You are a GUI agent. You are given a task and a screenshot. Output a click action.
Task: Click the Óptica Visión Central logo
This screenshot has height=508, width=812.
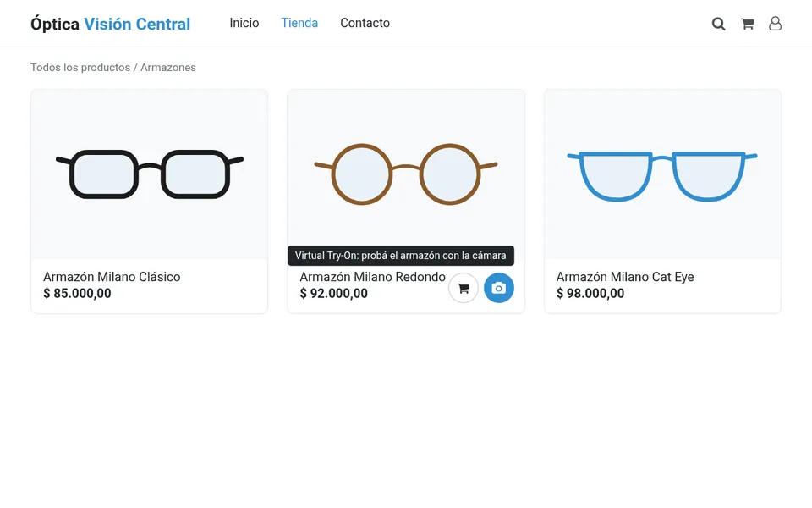110,24
